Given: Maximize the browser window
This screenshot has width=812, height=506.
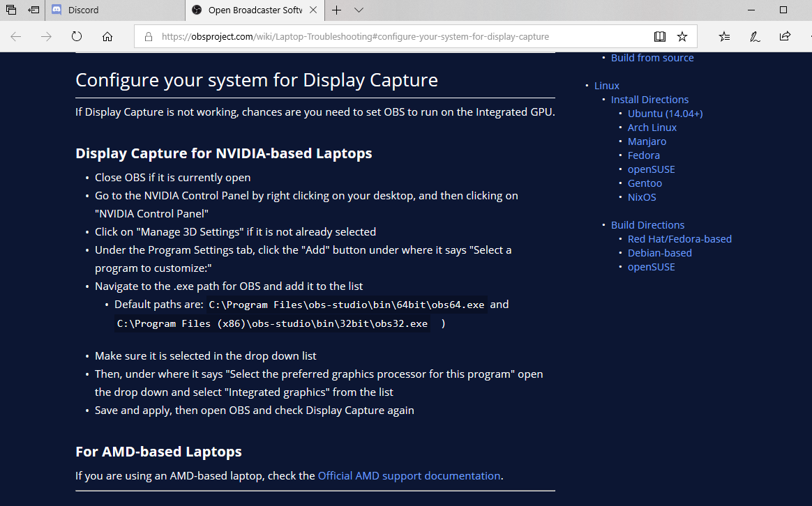Looking at the screenshot, I should pos(783,10).
